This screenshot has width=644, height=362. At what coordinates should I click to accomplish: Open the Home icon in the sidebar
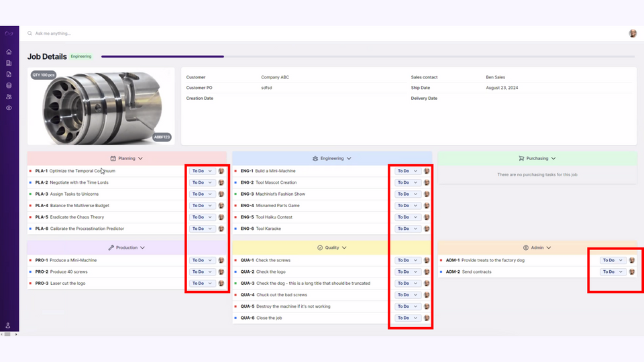[9, 52]
